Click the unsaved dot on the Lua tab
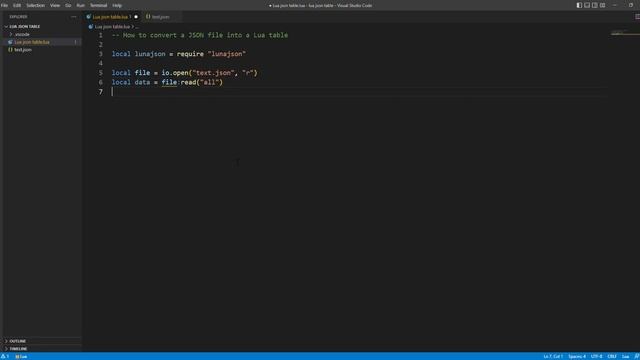This screenshot has width=640, height=360. (136, 17)
